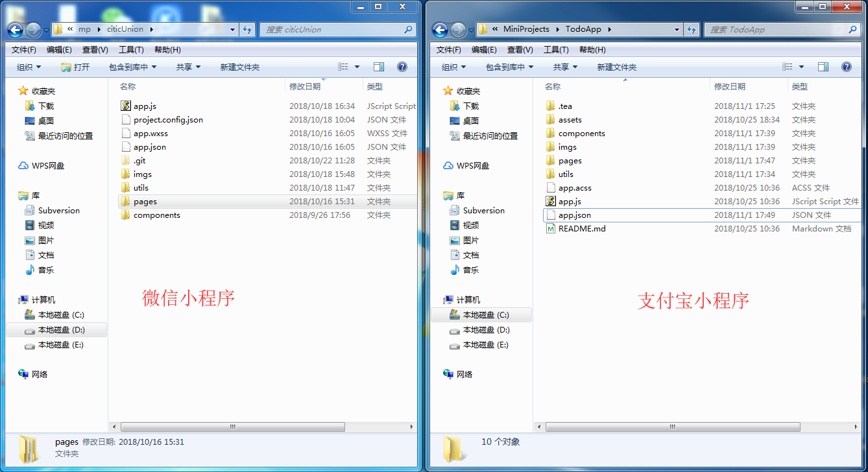
Task: Click search magnifier in citicUnion search box
Action: click(408, 29)
